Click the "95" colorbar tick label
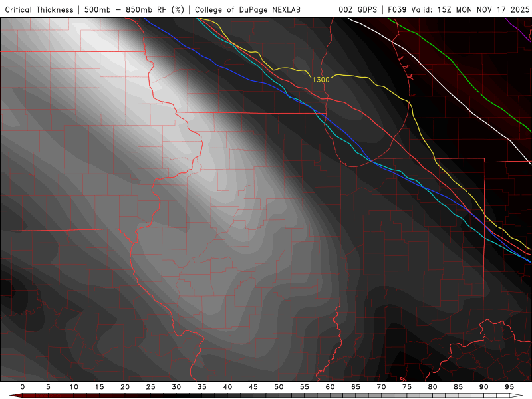Viewport: 532px width, 399px height. [x=509, y=387]
